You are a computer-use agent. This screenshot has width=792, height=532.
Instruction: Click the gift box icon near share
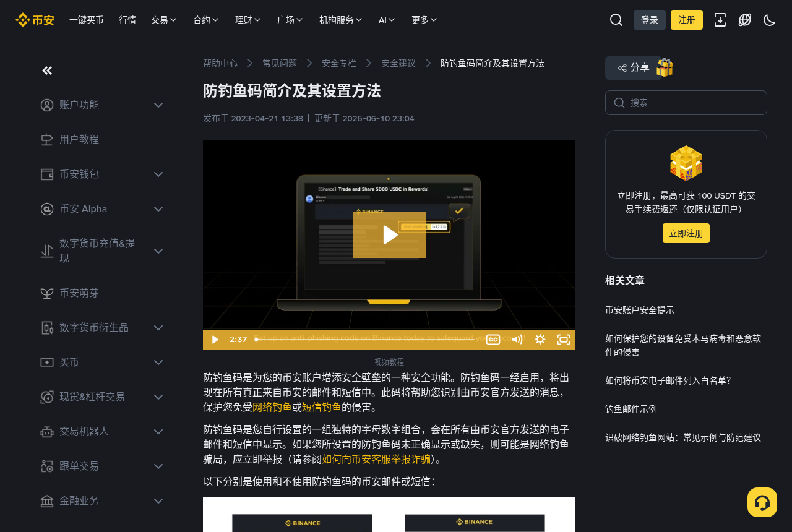[665, 67]
